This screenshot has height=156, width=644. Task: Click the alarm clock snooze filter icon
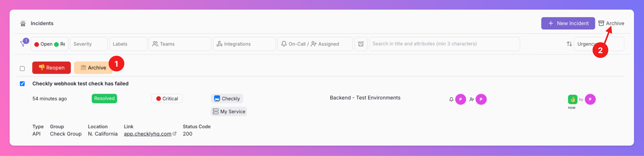coord(361,44)
